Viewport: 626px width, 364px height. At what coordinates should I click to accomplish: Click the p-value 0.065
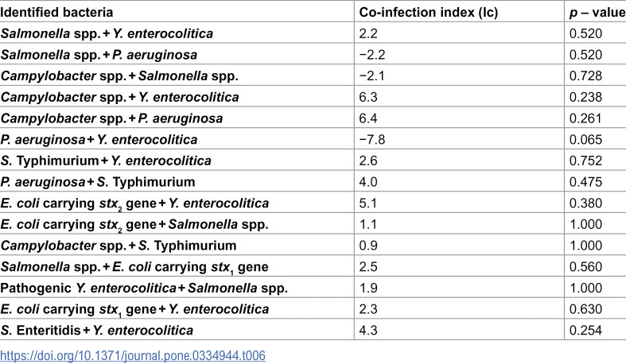click(585, 140)
